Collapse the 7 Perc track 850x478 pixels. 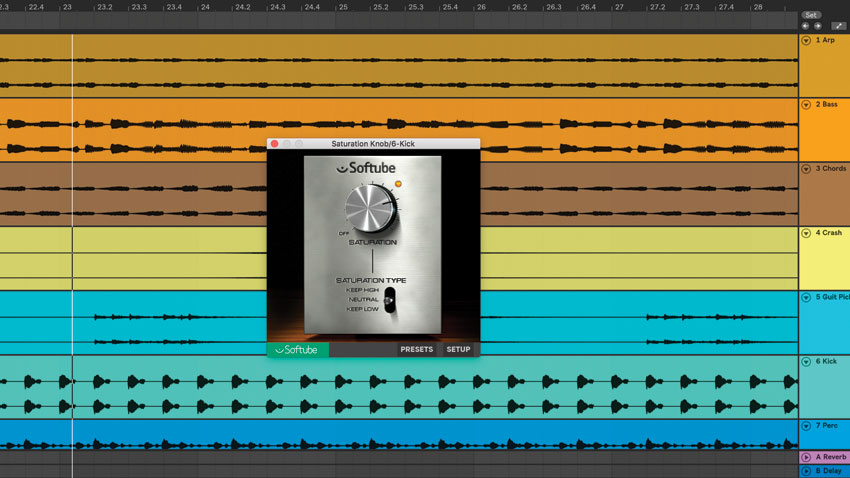tap(806, 426)
